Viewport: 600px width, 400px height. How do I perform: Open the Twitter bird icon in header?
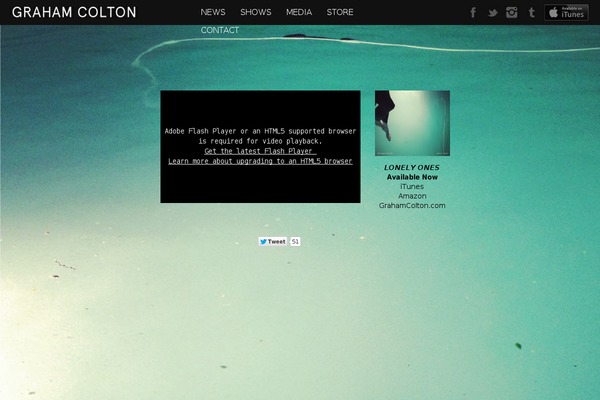pos(492,13)
